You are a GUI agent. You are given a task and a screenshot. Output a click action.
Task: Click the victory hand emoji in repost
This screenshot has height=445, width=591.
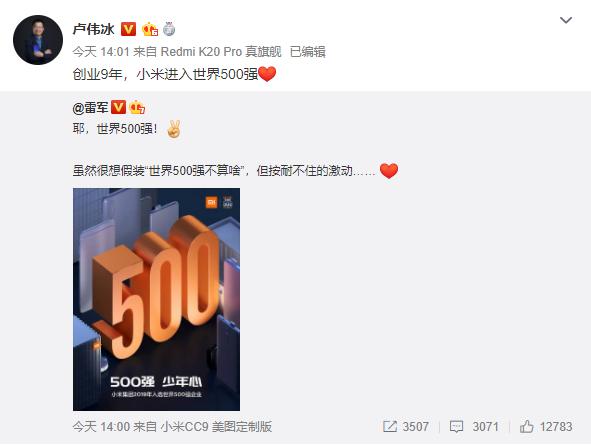pyautogui.click(x=174, y=129)
